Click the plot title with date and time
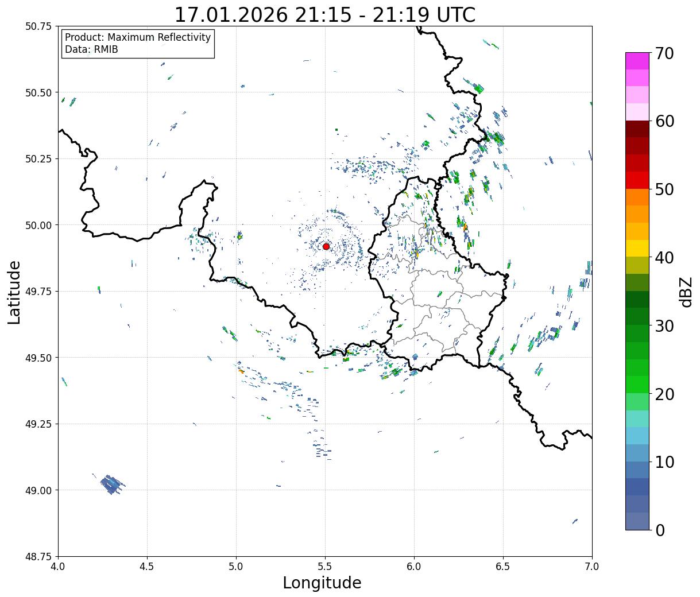This screenshot has width=700, height=597. pos(324,14)
